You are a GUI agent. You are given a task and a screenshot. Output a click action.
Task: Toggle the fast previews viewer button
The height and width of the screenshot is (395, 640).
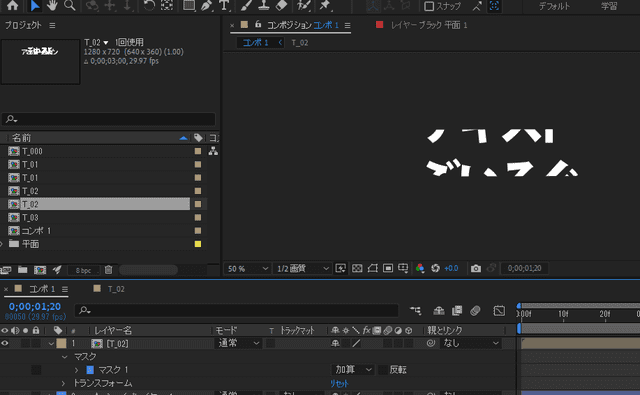point(340,268)
